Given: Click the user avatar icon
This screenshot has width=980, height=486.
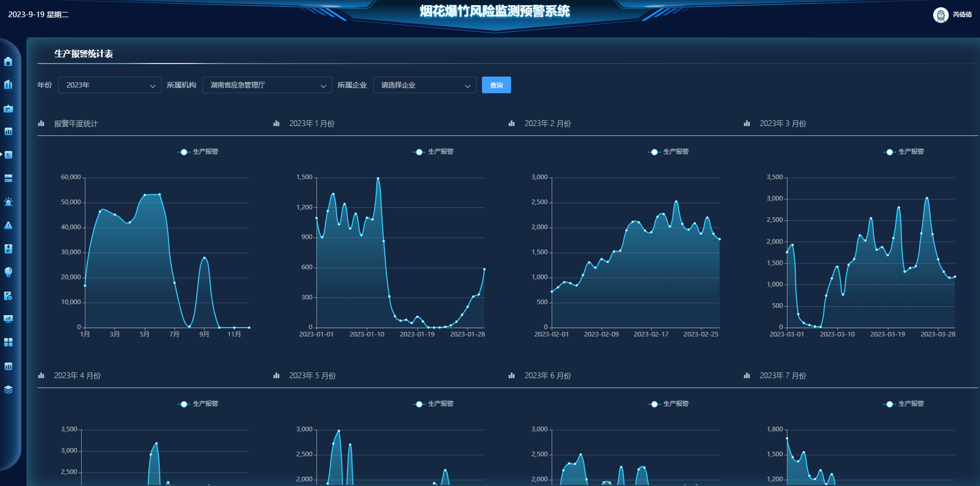Looking at the screenshot, I should pos(940,15).
